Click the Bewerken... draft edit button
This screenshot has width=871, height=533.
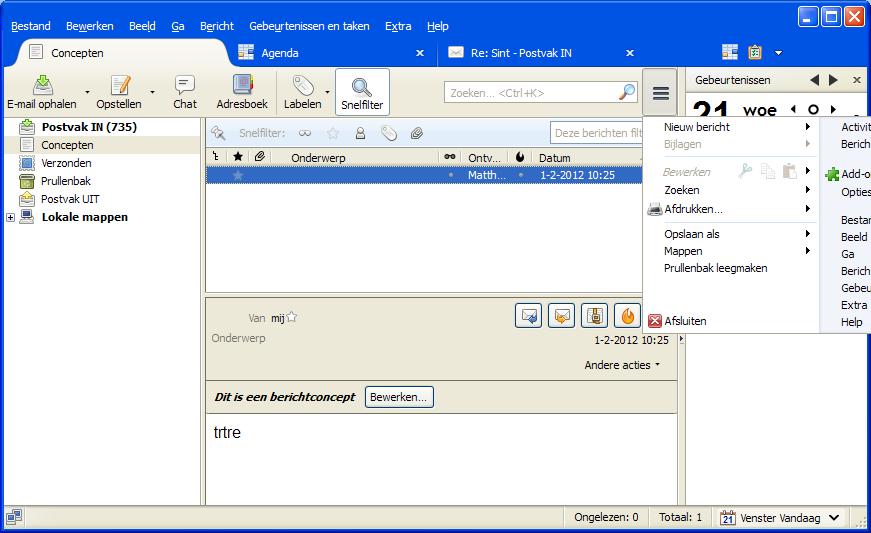pos(399,397)
